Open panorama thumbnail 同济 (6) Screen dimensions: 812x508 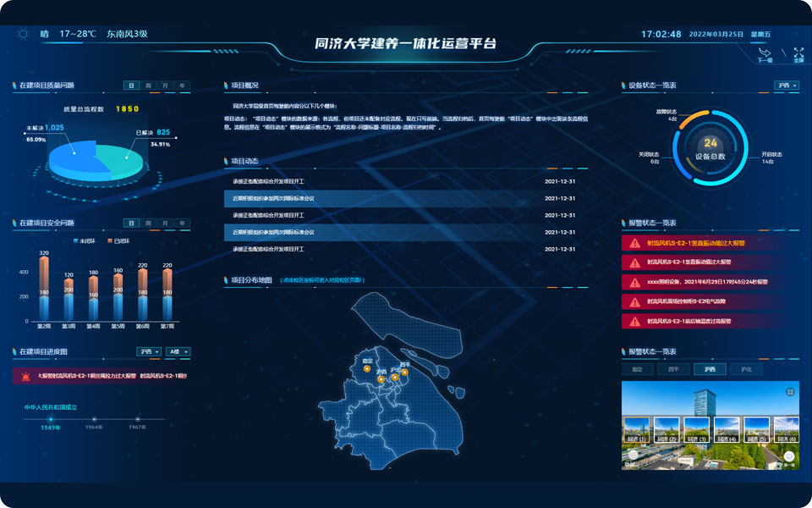pos(786,430)
